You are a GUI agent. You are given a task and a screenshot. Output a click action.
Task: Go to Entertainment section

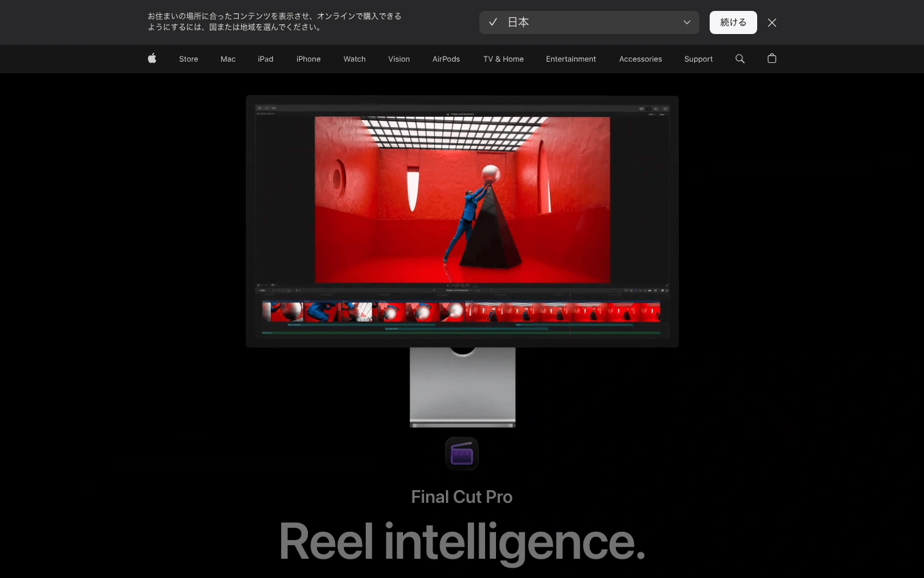(x=571, y=59)
